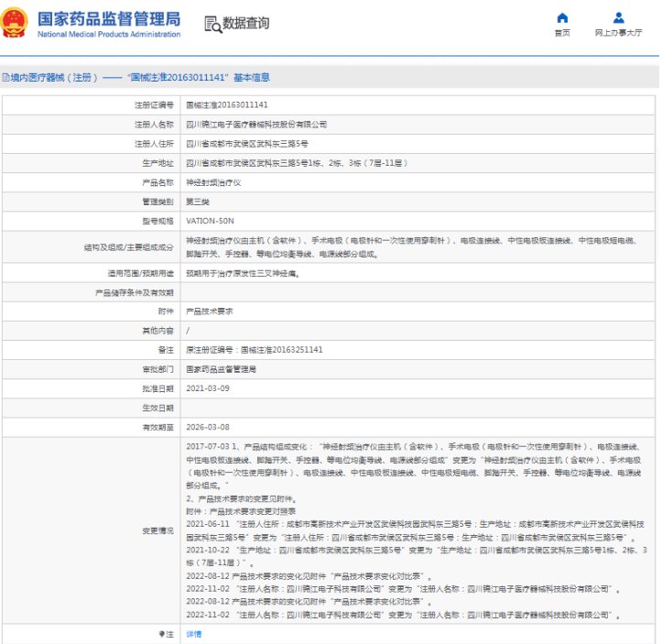662x644 pixels.
Task: Select the 2017-07-03 change entry
Action: click(x=414, y=465)
